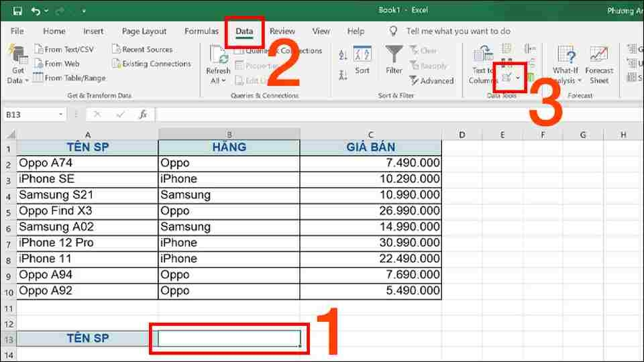Switch to the Home tab
Screen dimensions: 644x362
tap(54, 32)
